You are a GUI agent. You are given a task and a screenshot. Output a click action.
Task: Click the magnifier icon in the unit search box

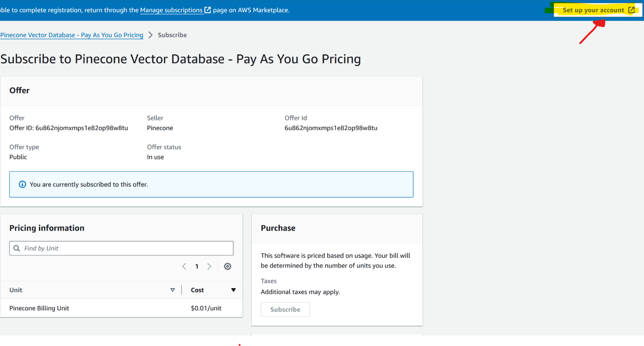click(x=17, y=248)
